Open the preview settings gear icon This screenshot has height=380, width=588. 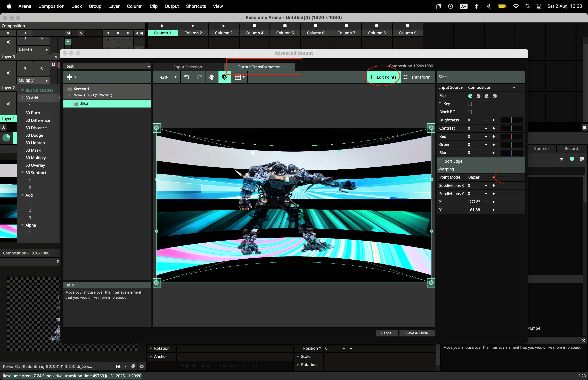click(x=142, y=366)
